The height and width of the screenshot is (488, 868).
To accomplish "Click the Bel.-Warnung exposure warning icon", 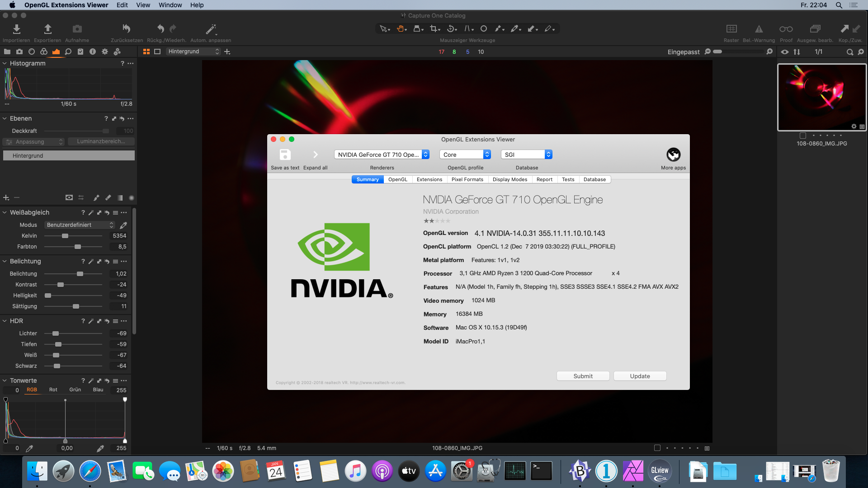I will (x=759, y=29).
